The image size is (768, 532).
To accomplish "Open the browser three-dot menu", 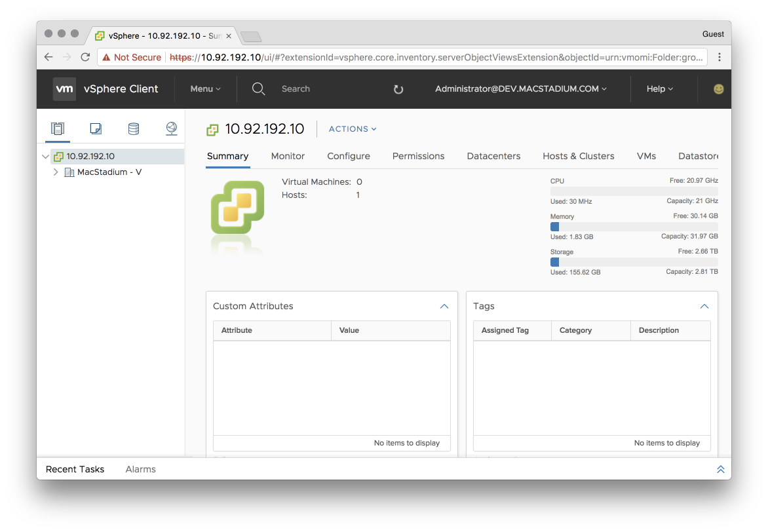I will pyautogui.click(x=719, y=57).
